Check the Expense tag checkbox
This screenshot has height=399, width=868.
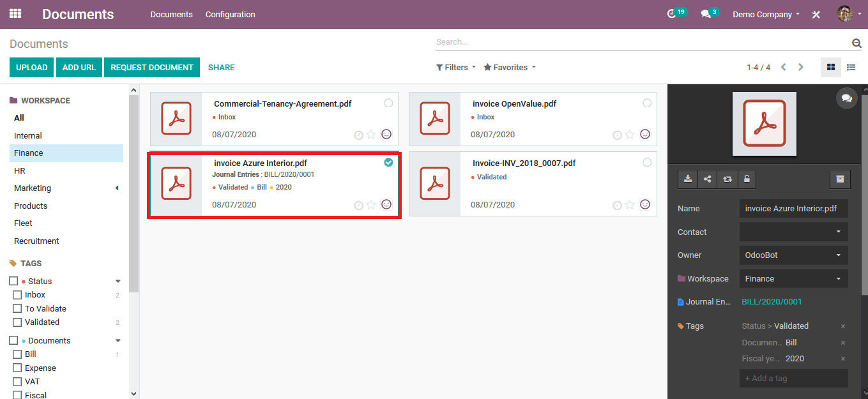pyautogui.click(x=18, y=368)
